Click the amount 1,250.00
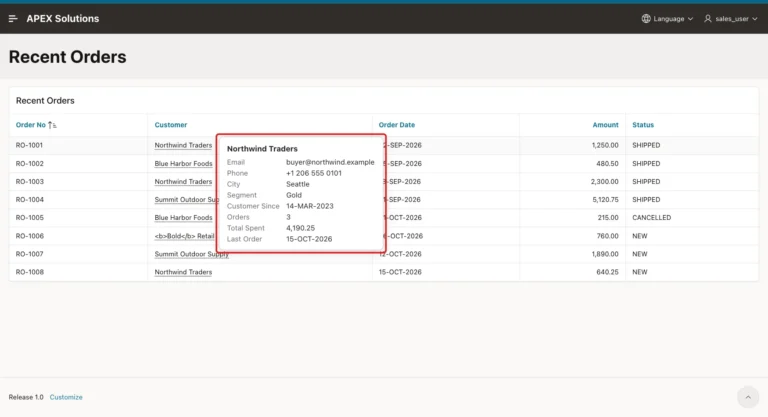The image size is (768, 417). click(605, 145)
